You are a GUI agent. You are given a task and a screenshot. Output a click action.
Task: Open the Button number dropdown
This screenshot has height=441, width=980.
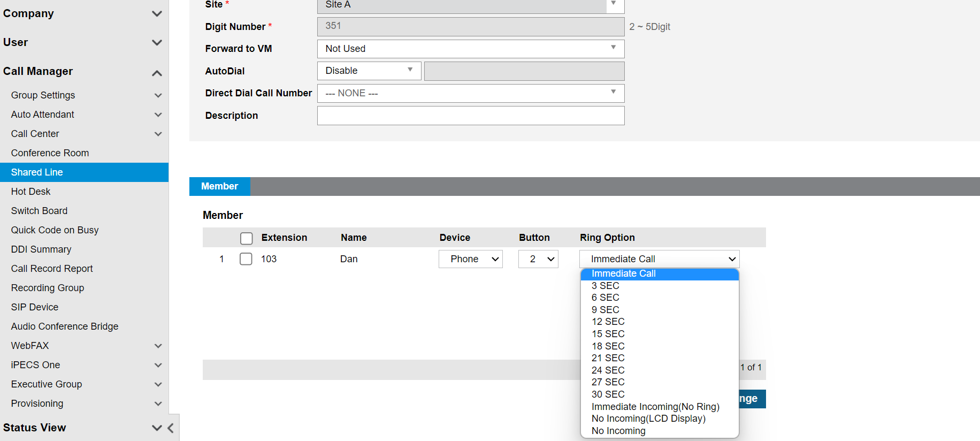(538, 259)
